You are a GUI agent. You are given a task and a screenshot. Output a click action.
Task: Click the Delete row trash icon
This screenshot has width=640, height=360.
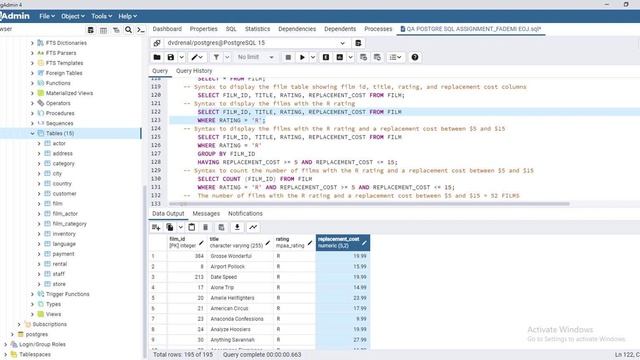click(x=205, y=227)
